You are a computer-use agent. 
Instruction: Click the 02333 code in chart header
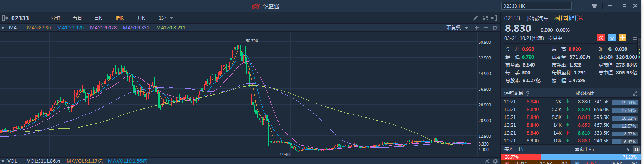tap(20, 18)
